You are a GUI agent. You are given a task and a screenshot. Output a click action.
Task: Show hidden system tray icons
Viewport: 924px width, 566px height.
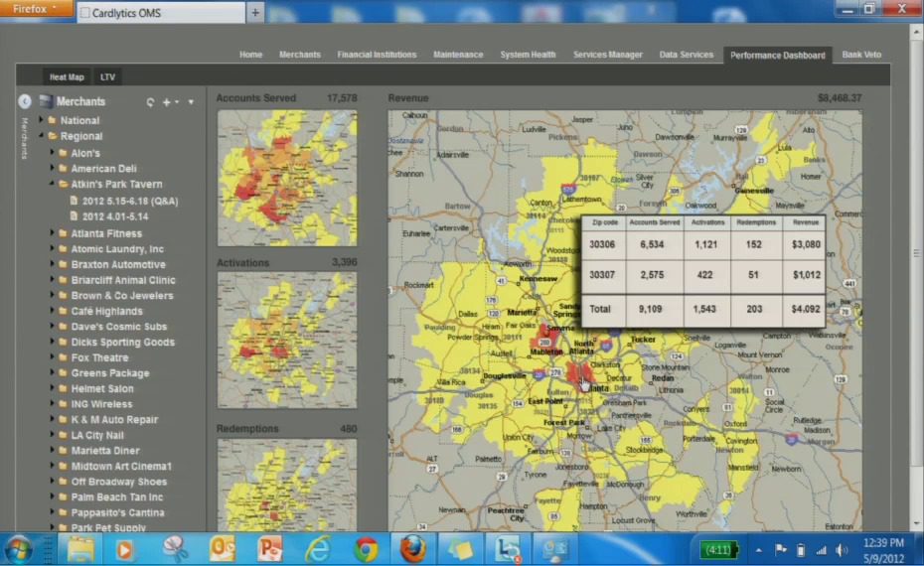tap(759, 551)
